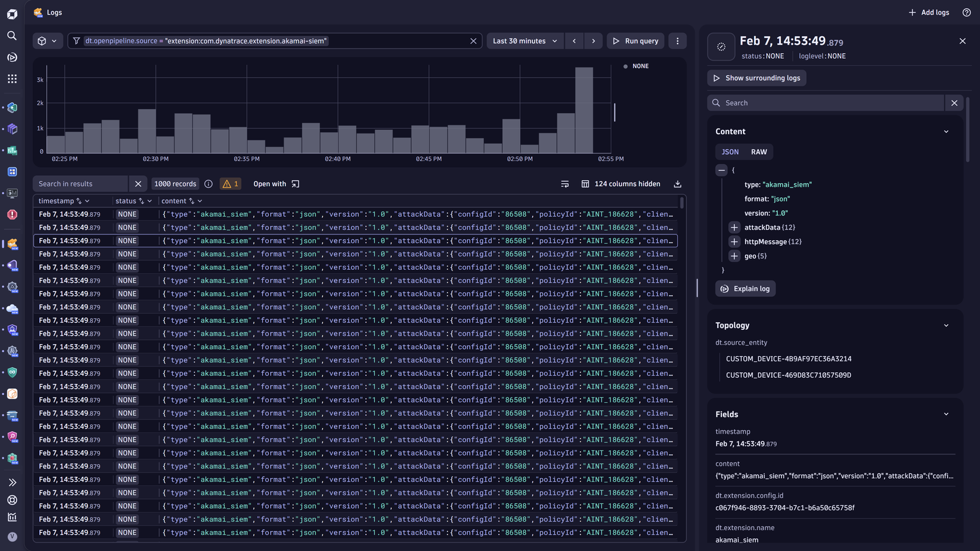
Task: Open the timestamp column dropdown chevron
Action: tap(87, 201)
